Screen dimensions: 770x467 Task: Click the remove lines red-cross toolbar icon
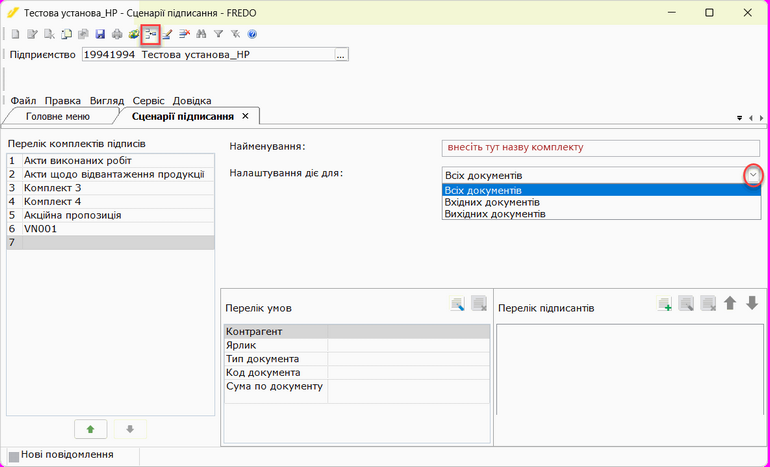click(184, 34)
